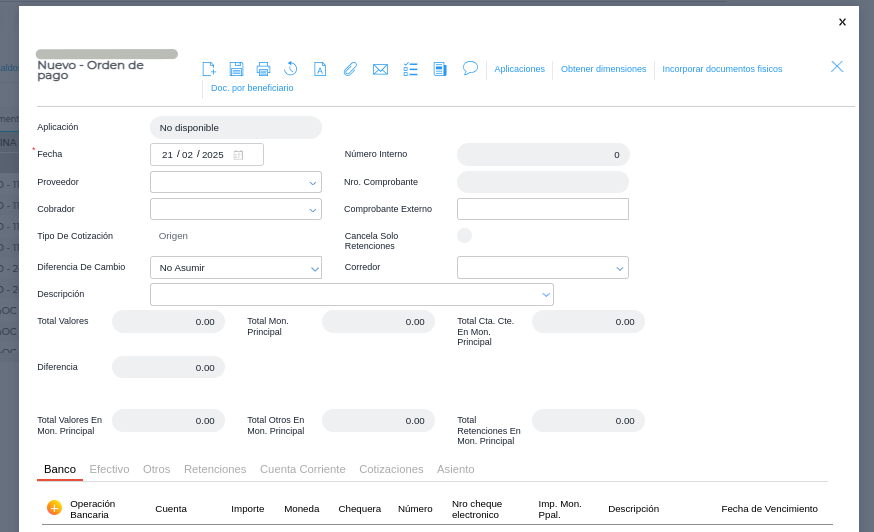This screenshot has width=874, height=532.
Task: Open the Fecha calendar picker
Action: 239,155
